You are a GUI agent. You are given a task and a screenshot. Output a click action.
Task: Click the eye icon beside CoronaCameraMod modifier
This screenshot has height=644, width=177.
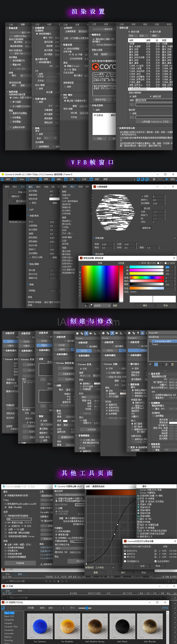pyautogui.click(x=150, y=341)
